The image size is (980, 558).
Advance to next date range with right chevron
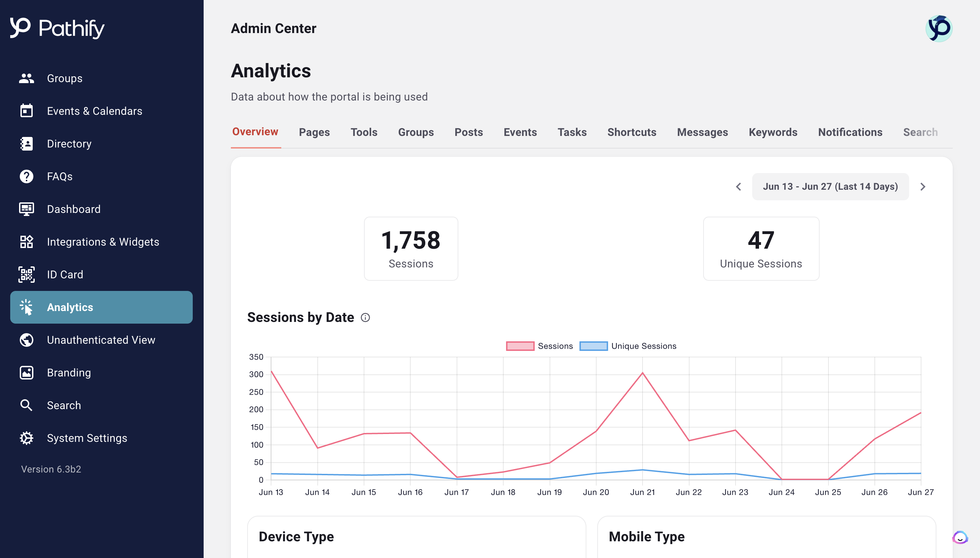pos(923,187)
